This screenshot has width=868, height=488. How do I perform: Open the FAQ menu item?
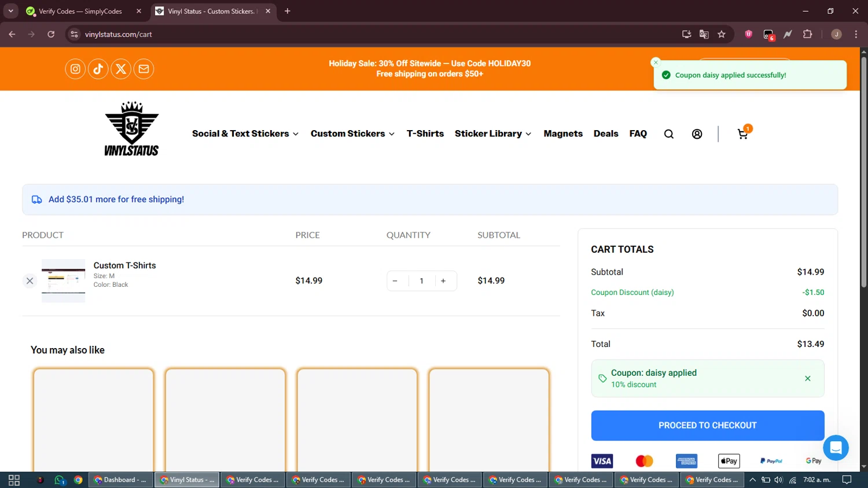(x=638, y=134)
